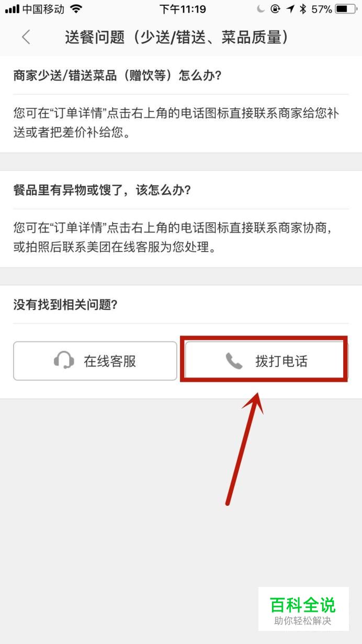Image resolution: width=362 pixels, height=644 pixels.
Task: Tap the 没有找到相关问题 heading
Action: (x=65, y=305)
